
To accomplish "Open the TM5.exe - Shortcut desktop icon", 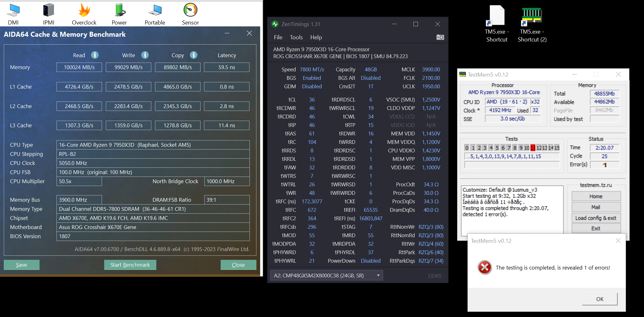I will tap(497, 24).
